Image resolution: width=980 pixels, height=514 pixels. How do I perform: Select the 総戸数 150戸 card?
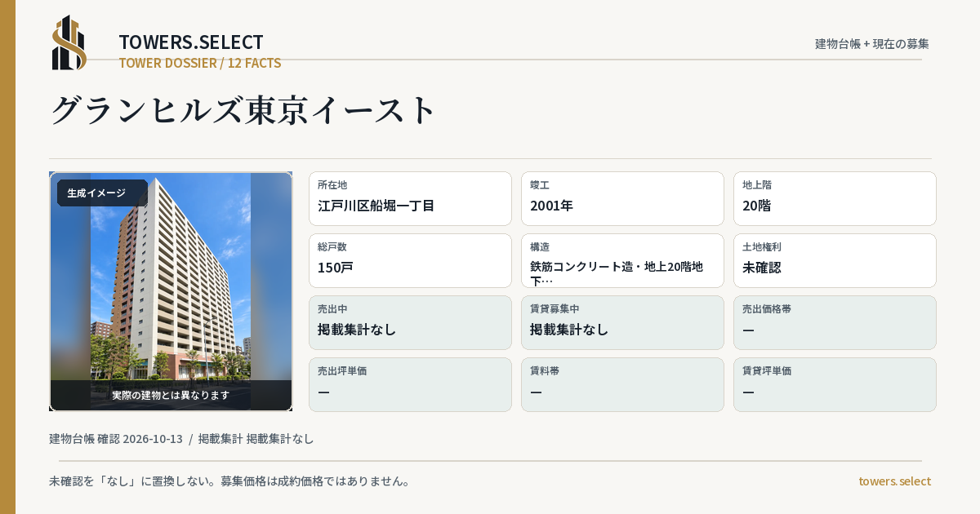[410, 260]
